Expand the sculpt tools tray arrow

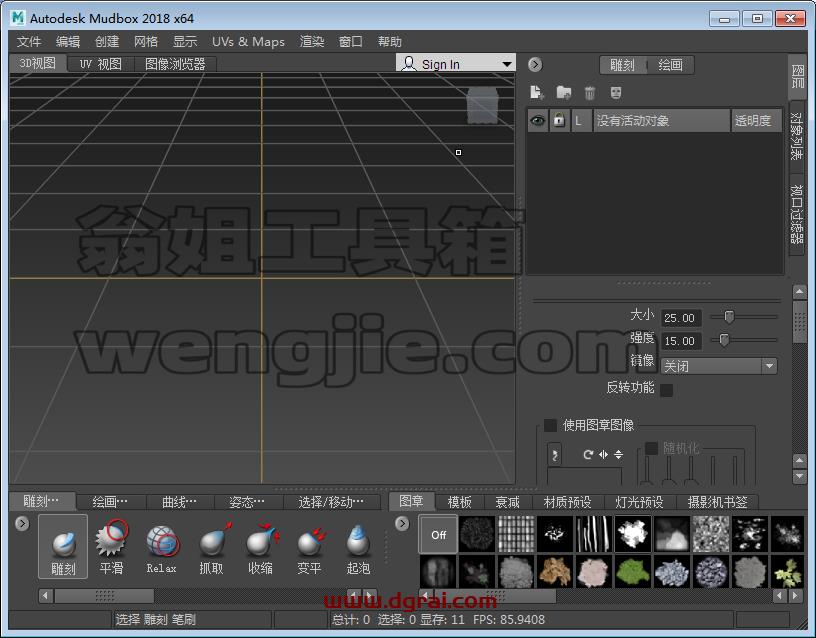[x=22, y=523]
